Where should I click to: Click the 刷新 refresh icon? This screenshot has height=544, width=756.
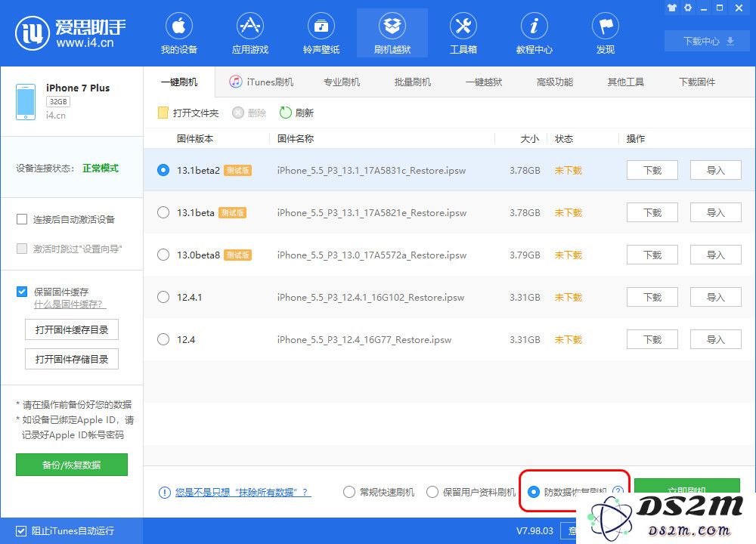[286, 113]
